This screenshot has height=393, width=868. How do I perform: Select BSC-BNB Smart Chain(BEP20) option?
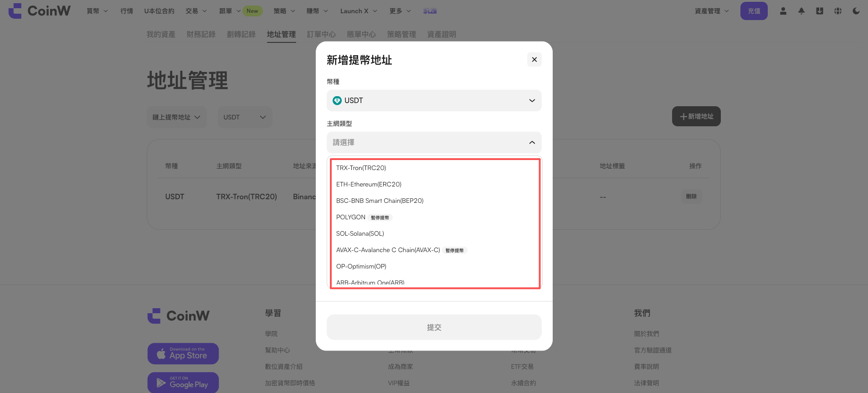(434, 201)
